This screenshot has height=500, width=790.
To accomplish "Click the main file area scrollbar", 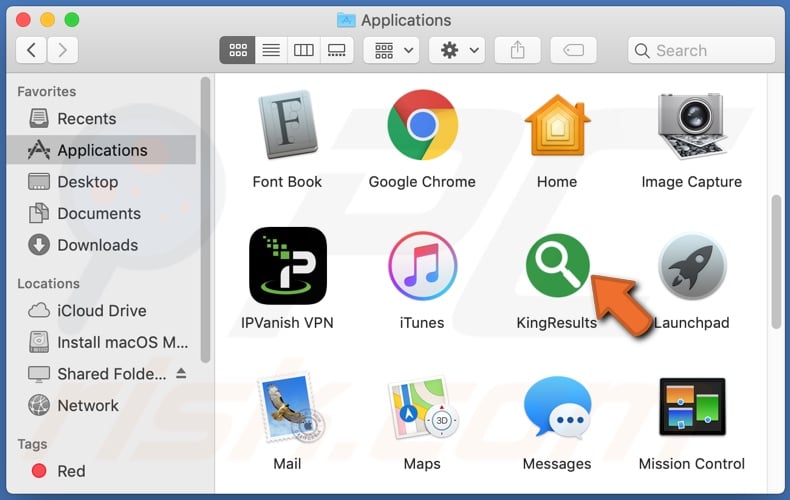I will coord(776,262).
